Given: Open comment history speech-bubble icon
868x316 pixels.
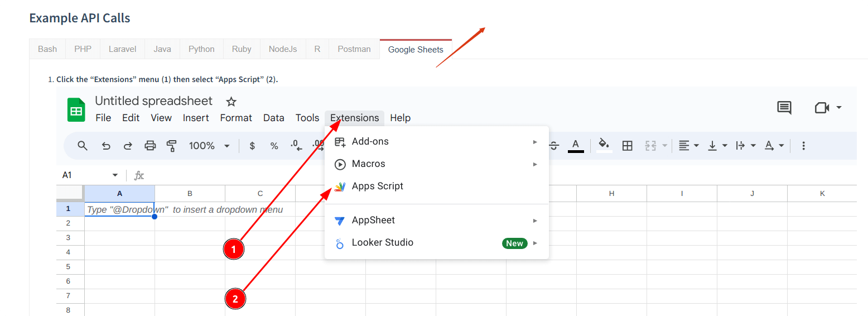Looking at the screenshot, I should (x=784, y=108).
